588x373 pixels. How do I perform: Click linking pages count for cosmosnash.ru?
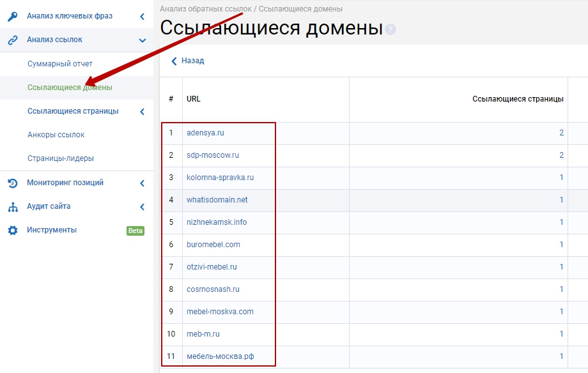561,289
